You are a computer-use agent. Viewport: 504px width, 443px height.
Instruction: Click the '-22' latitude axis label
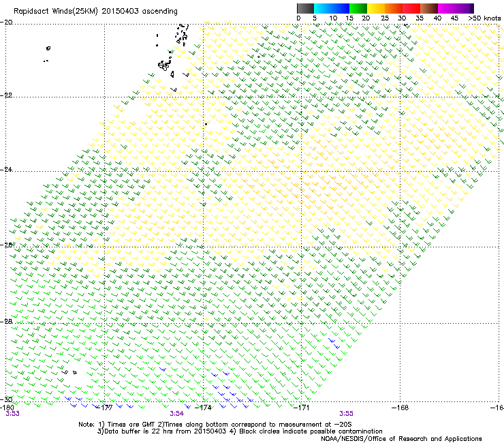[6, 95]
